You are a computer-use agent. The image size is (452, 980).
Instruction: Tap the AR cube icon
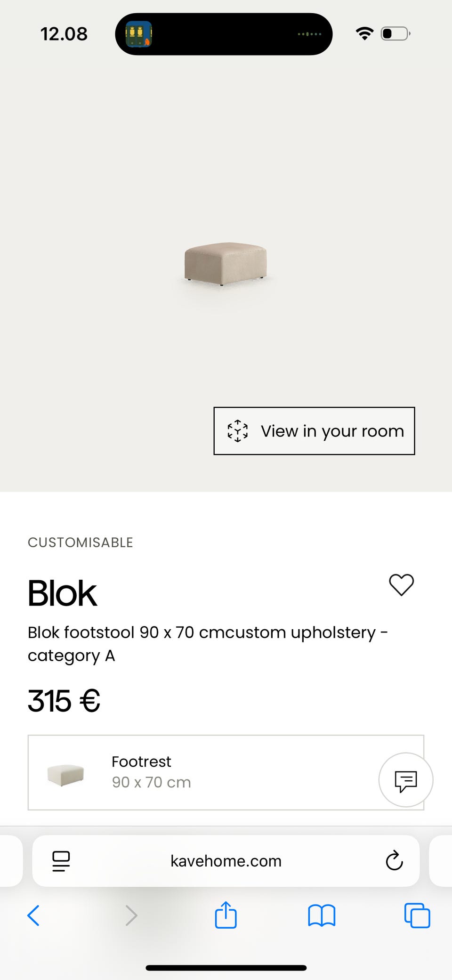point(238,431)
